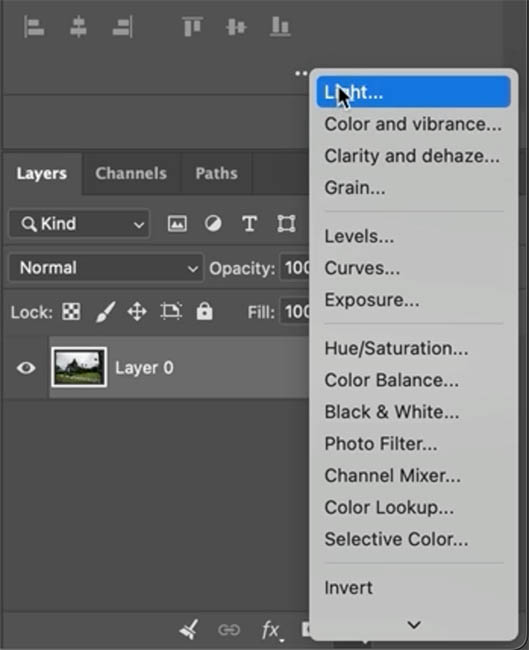Viewport: 529px width, 650px height.
Task: Choose Color Balance... menu item
Action: pos(413,380)
